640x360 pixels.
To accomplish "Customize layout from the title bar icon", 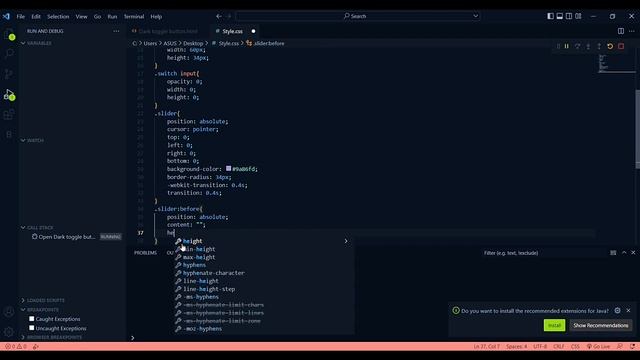I will [x=578, y=16].
